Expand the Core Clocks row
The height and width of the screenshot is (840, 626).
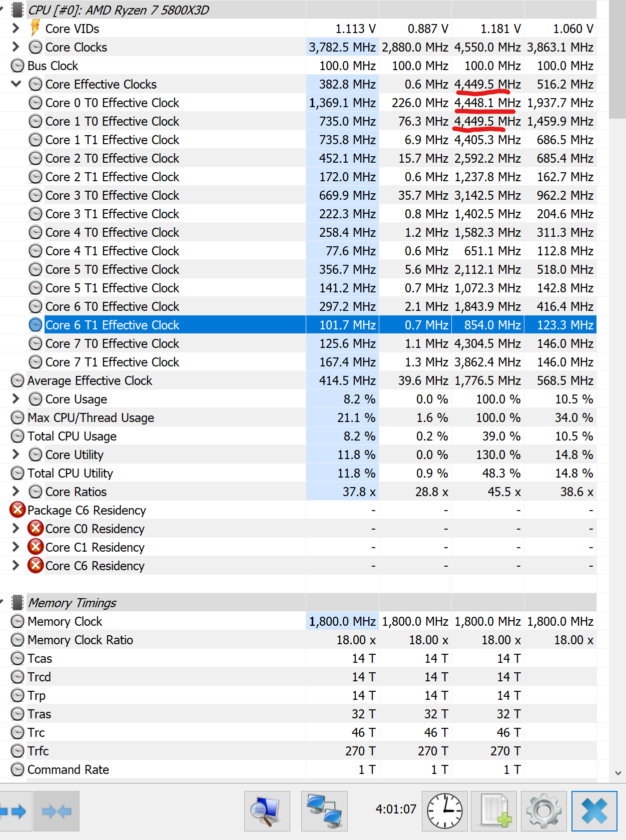click(16, 47)
